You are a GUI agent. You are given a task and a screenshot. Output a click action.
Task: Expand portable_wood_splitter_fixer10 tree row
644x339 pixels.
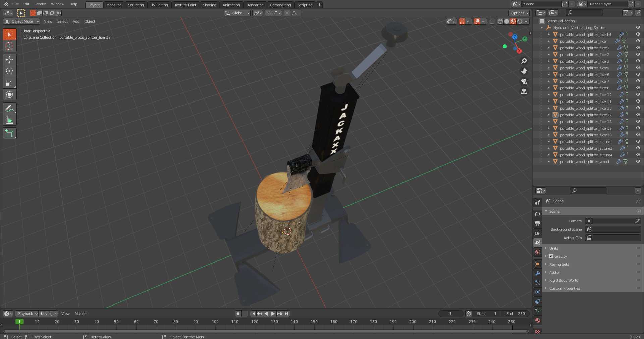point(549,94)
